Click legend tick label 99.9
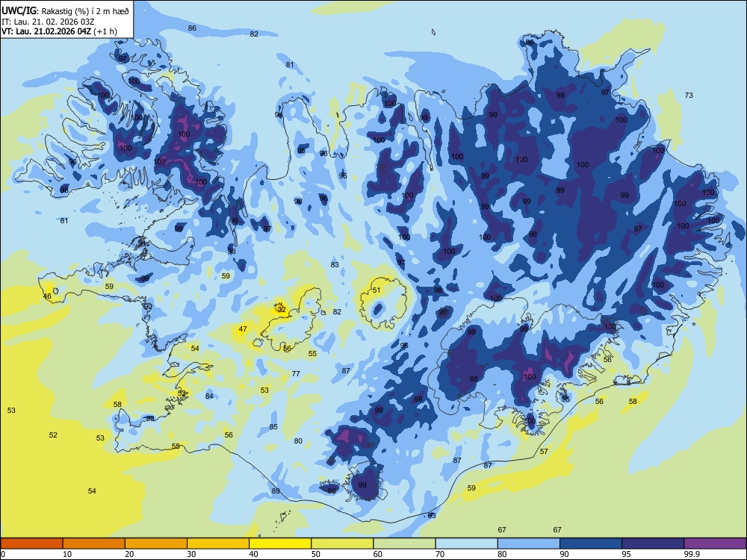The image size is (747, 560). click(691, 554)
